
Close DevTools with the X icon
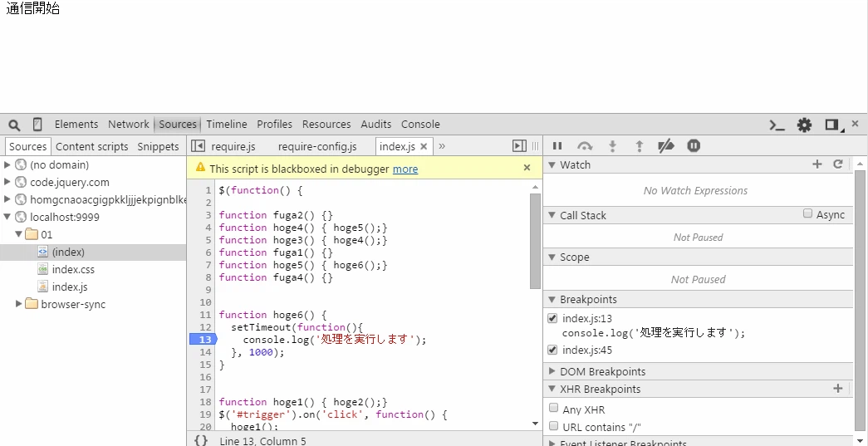(x=856, y=124)
